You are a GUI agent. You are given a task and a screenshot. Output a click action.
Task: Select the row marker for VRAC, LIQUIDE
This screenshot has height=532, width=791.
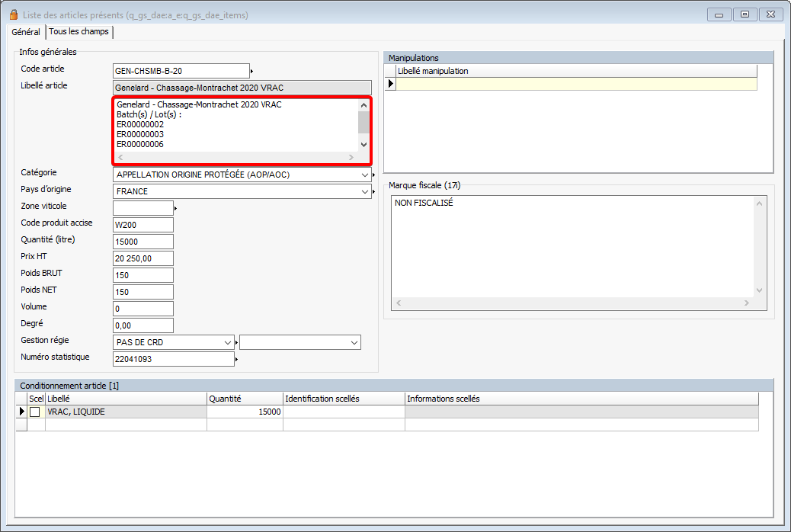point(21,412)
